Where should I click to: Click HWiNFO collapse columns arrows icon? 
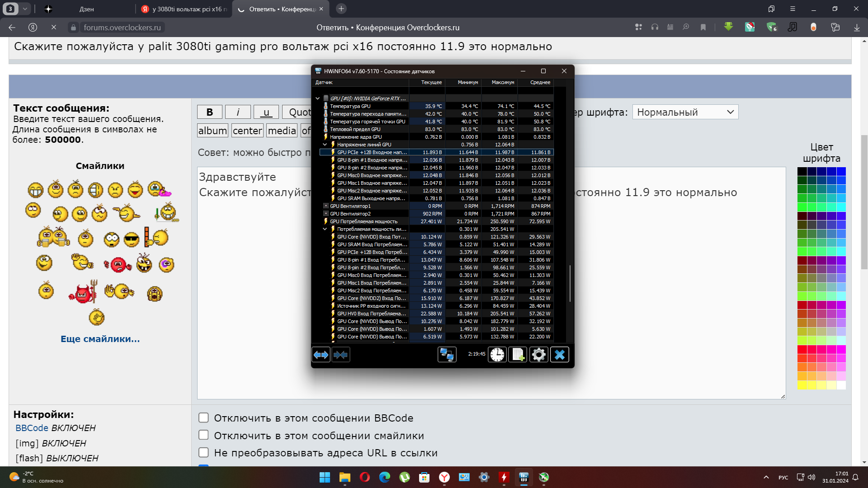point(340,355)
